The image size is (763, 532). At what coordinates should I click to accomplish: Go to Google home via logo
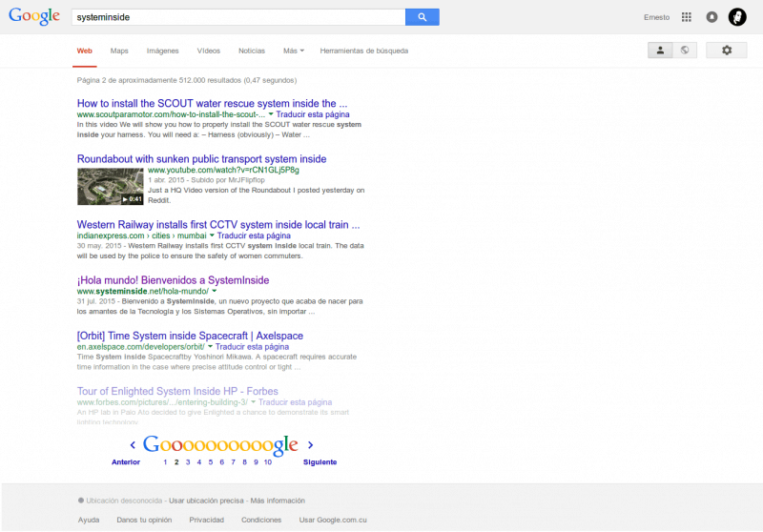[34, 16]
